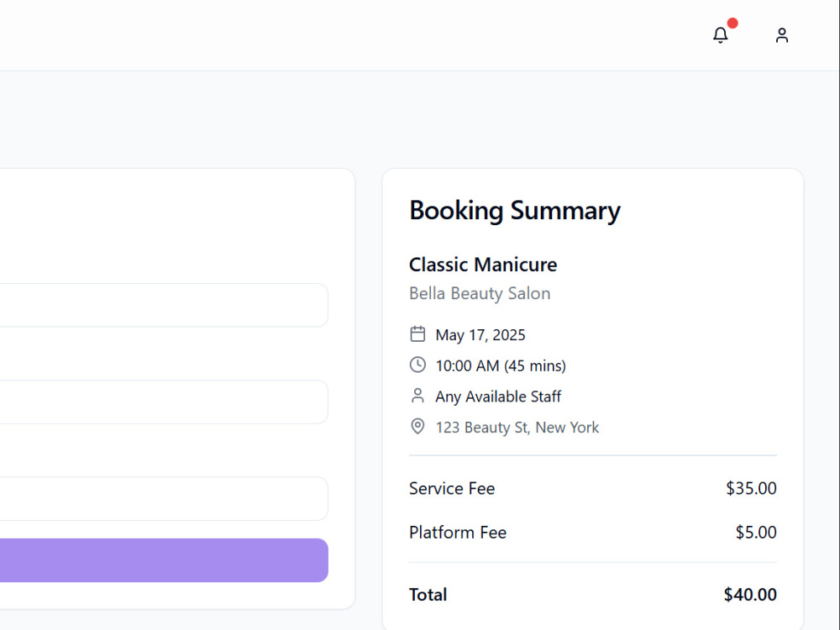Click the red notification badge dot
Viewport: 840px width, 630px height.
pos(732,23)
